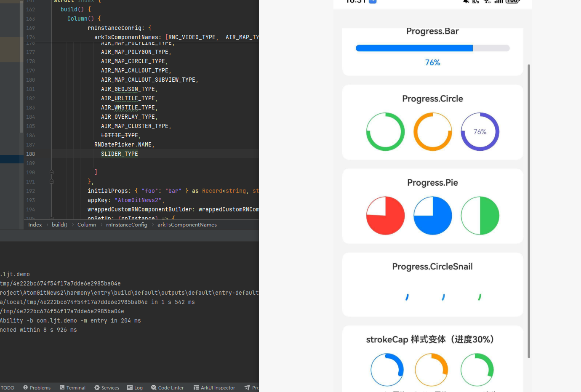Click the green CircleSnail spinner
This screenshot has height=392, width=581.
coord(480,297)
